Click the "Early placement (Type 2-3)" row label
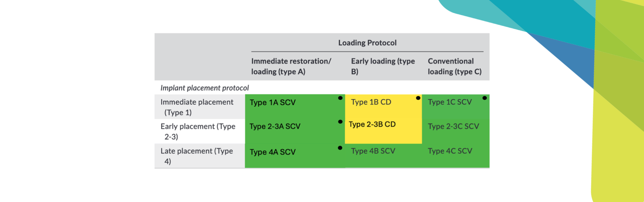This screenshot has width=644, height=202. click(198, 131)
